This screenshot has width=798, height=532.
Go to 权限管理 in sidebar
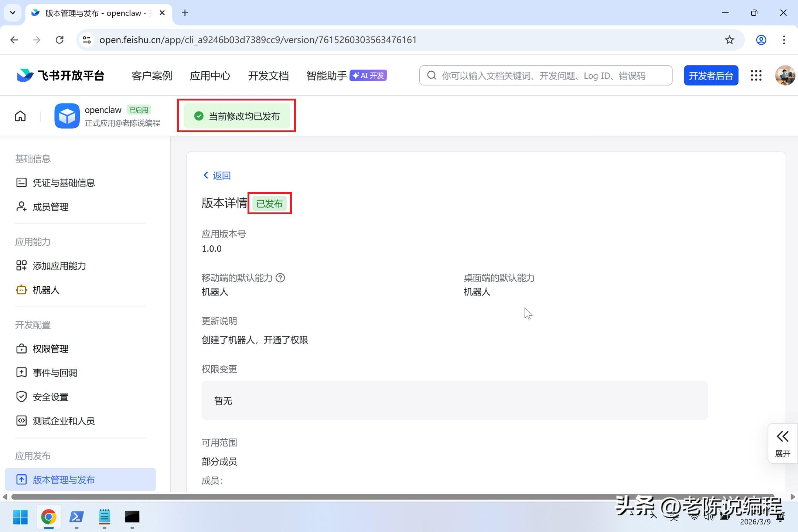51,349
